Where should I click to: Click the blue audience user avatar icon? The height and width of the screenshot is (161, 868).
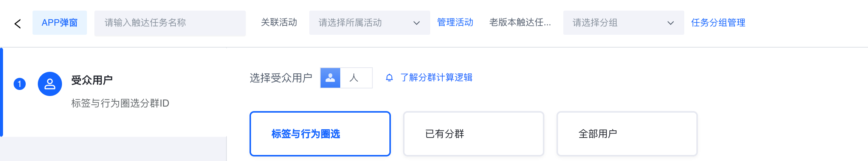[x=50, y=84]
